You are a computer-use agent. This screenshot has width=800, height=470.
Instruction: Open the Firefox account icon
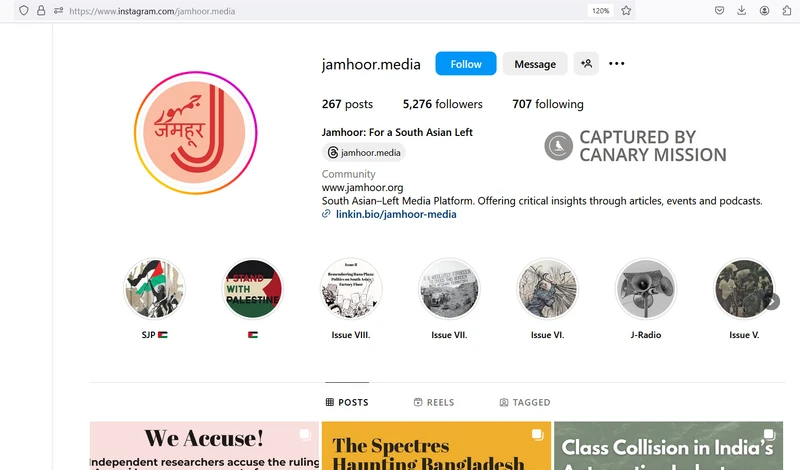764,11
